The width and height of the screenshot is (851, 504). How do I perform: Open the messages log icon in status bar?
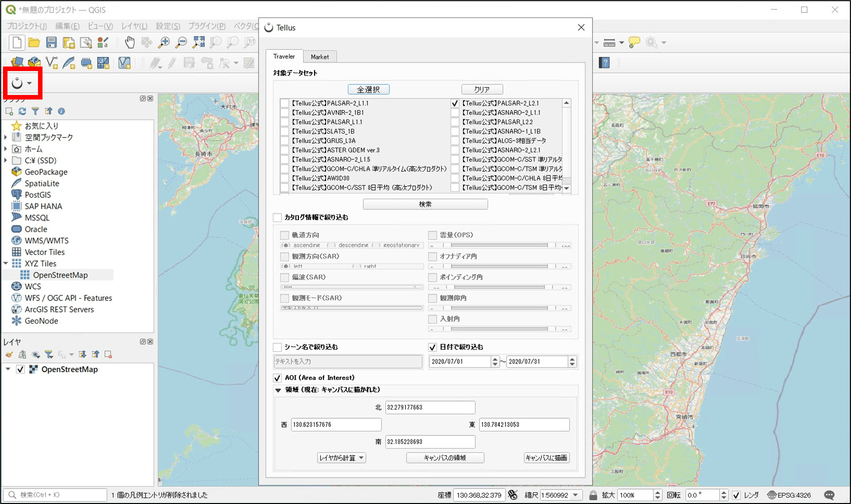829,495
